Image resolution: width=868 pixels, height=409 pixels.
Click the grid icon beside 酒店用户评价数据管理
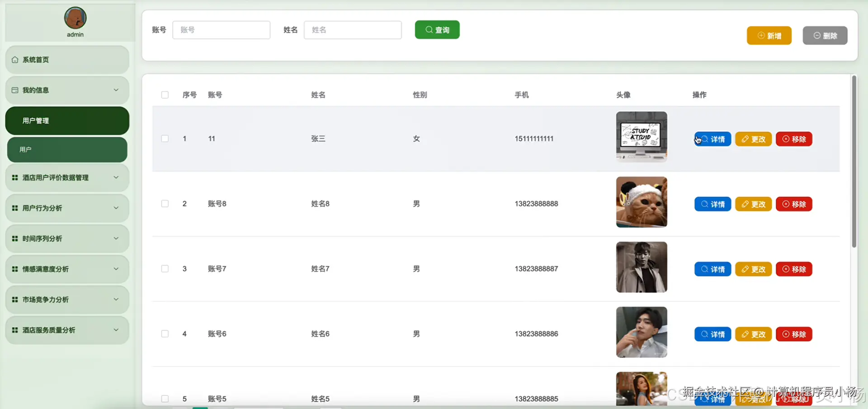[15, 177]
